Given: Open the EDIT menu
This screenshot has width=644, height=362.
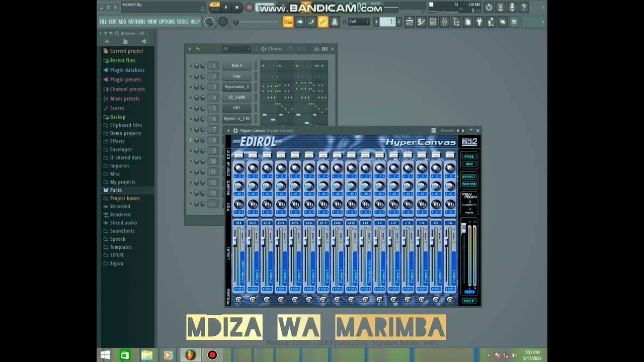Looking at the screenshot, I should 113,22.
